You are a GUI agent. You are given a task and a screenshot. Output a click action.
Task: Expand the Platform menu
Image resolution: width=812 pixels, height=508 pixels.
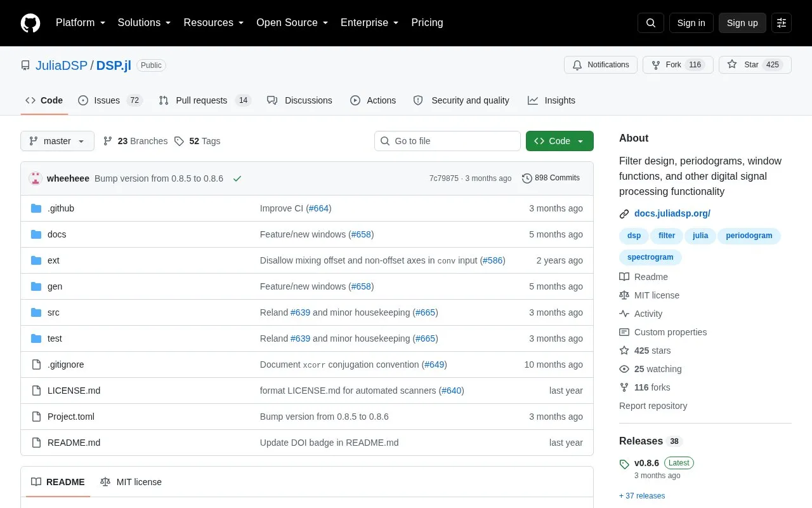81,23
